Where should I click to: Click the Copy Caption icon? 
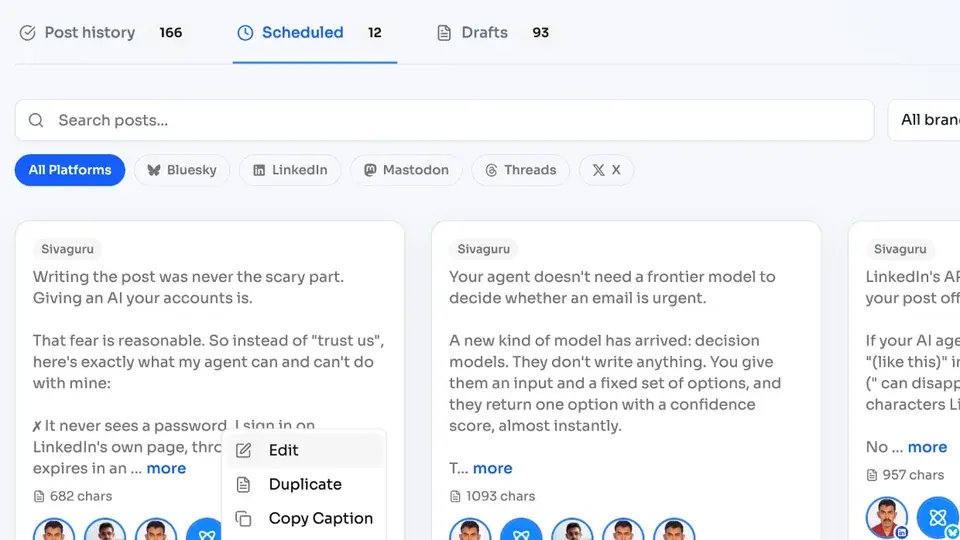(244, 519)
